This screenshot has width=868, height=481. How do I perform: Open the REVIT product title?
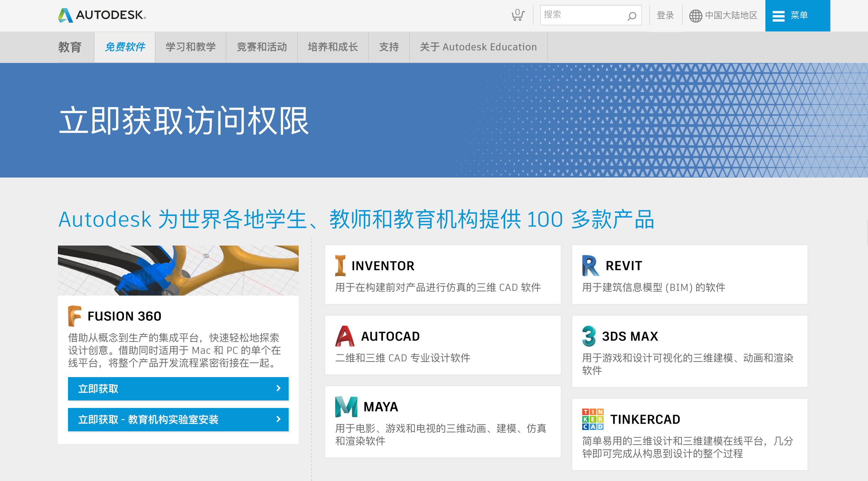[x=624, y=266]
